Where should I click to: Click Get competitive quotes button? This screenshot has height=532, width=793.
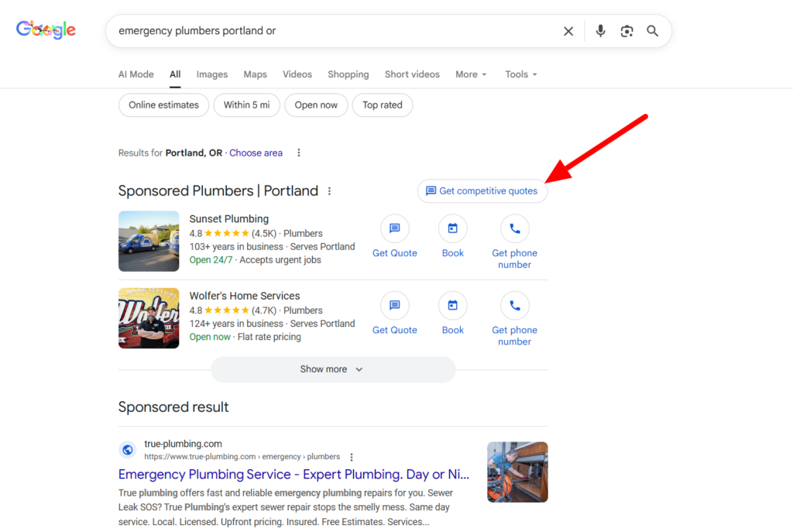[x=482, y=191]
